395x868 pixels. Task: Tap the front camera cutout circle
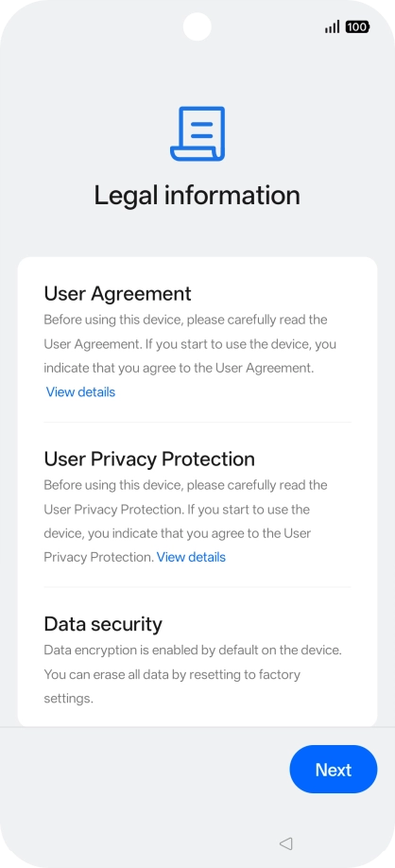pos(197,26)
